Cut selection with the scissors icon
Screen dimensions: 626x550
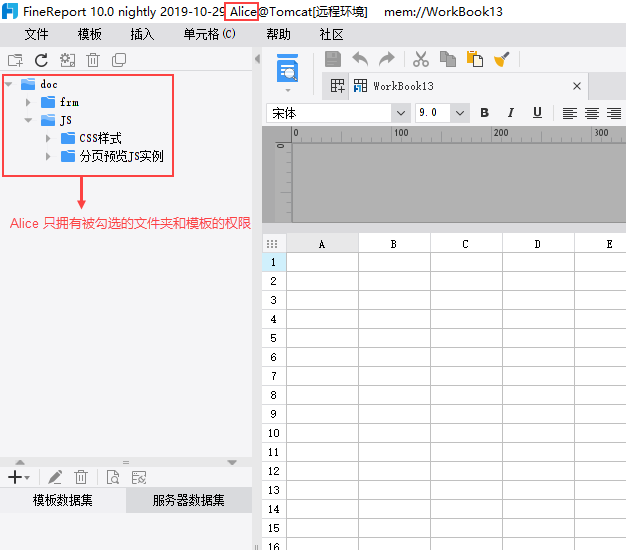pos(421,59)
